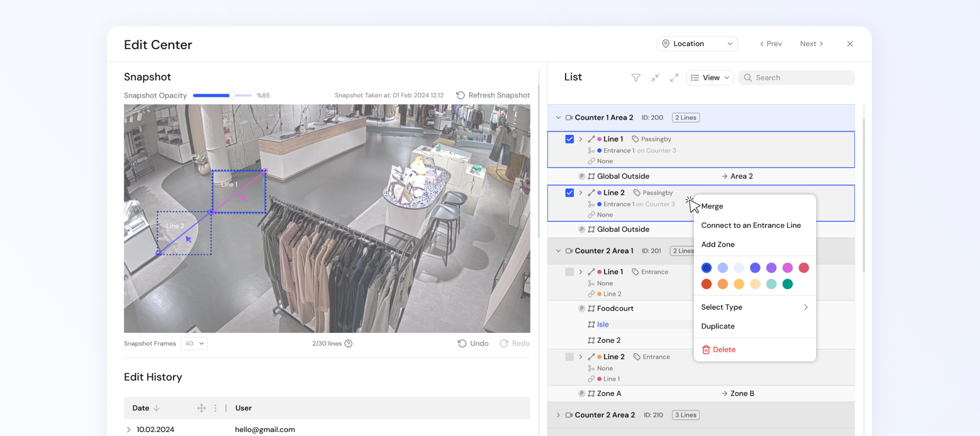Click the line icon beside Counter 2 Line 2
Image resolution: width=980 pixels, height=436 pixels.
591,357
